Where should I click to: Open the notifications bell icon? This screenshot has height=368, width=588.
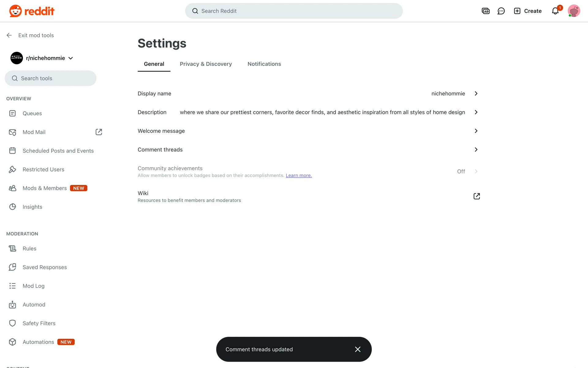coord(555,11)
